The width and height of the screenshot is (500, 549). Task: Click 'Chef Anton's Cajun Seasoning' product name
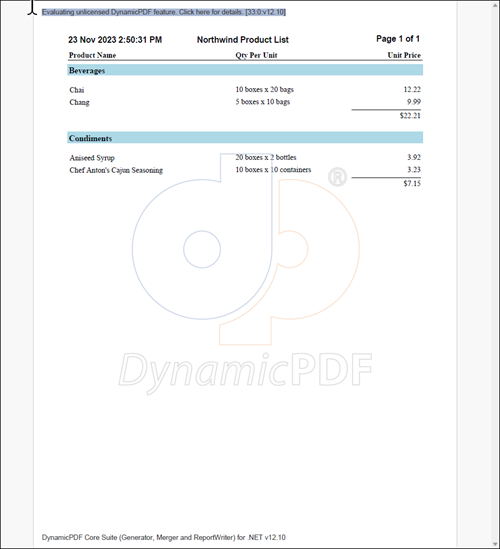pos(116,170)
